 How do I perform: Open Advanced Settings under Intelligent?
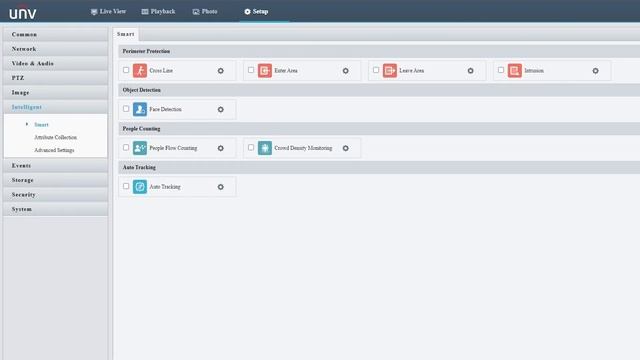[x=54, y=150]
